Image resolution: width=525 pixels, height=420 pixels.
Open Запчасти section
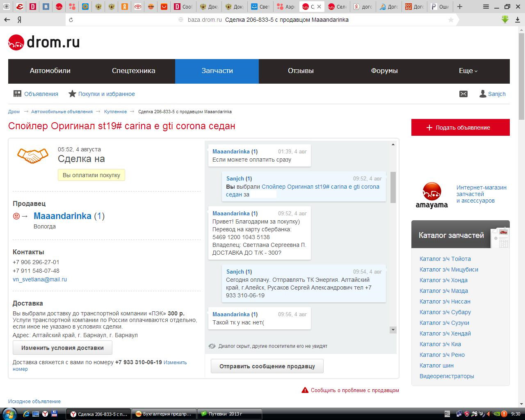point(217,71)
